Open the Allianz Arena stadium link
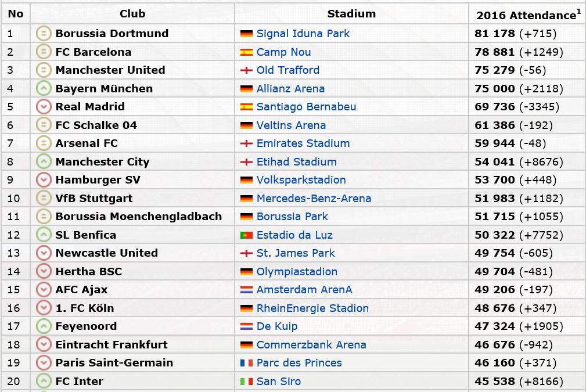586x392 pixels. coord(290,89)
